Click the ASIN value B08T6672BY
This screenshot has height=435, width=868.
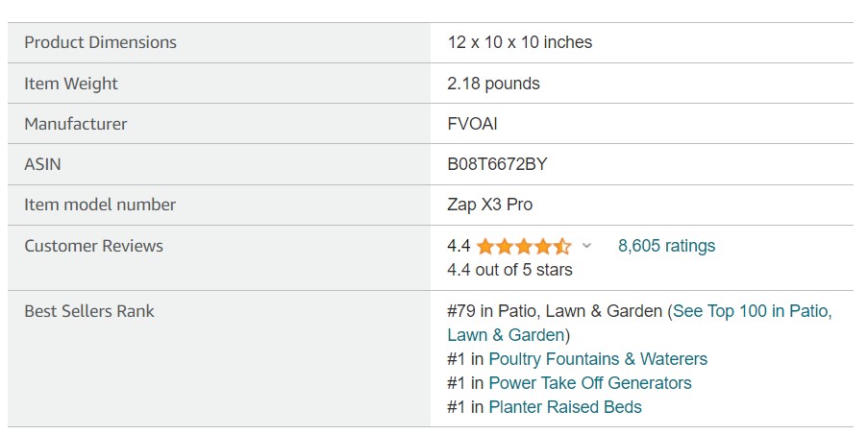point(497,165)
